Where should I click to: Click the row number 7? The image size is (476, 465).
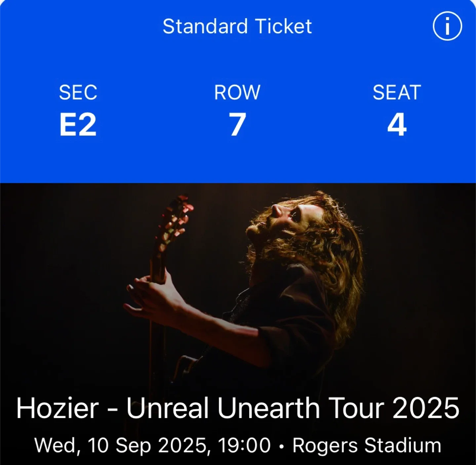tap(238, 125)
